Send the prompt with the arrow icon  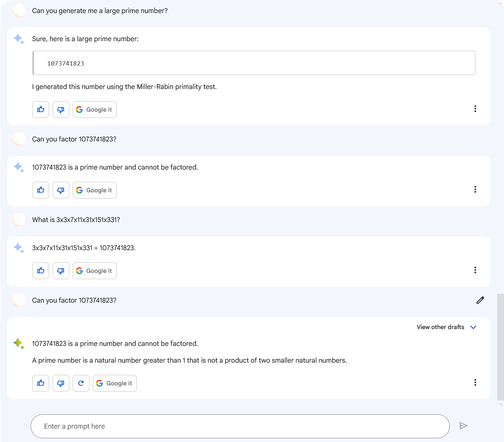tap(464, 426)
